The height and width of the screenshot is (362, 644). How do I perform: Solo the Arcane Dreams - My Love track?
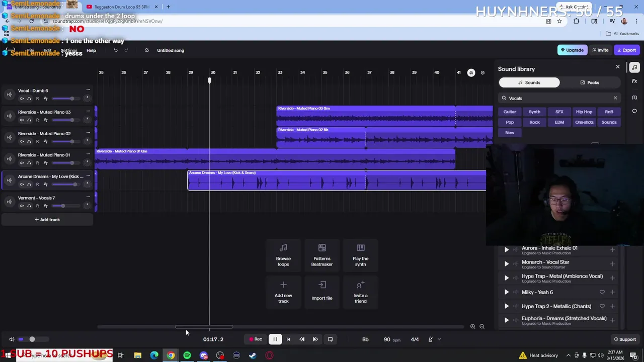point(29,185)
